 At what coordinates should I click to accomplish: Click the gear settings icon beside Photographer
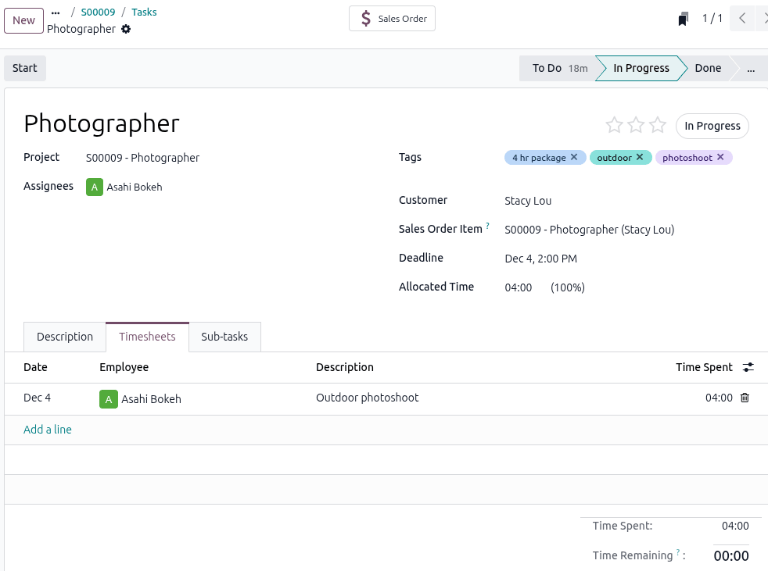coord(126,29)
